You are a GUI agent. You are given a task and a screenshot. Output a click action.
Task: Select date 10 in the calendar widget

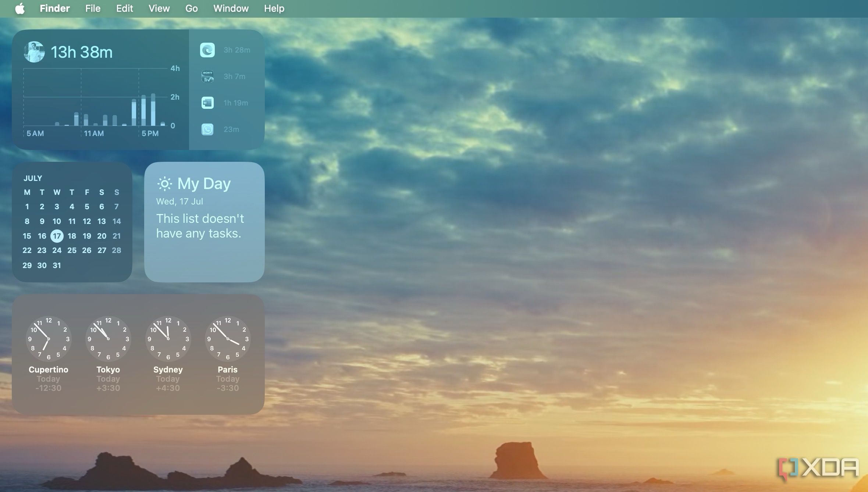(x=57, y=221)
